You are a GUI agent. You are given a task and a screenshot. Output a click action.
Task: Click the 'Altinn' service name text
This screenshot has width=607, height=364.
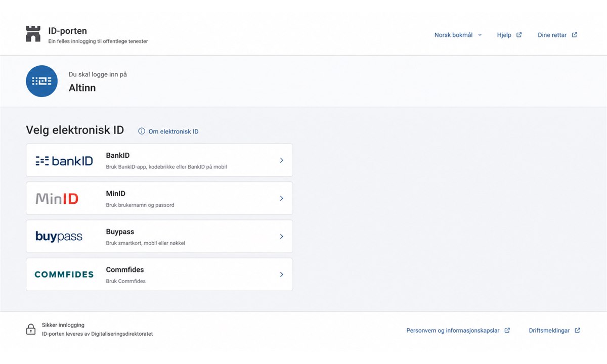point(82,88)
